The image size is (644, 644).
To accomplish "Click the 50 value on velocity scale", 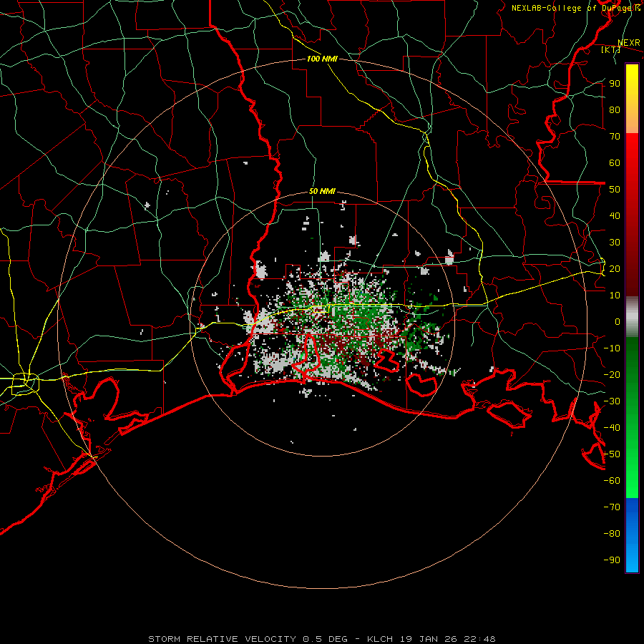I will (x=615, y=190).
